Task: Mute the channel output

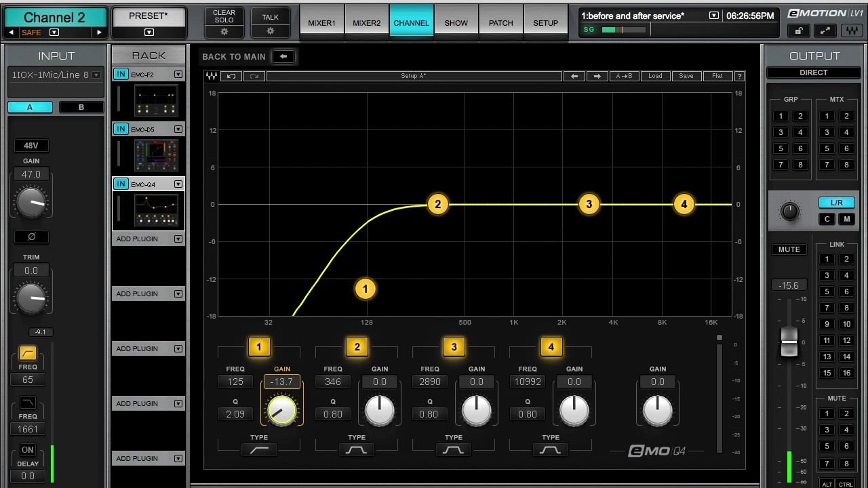Action: (789, 249)
